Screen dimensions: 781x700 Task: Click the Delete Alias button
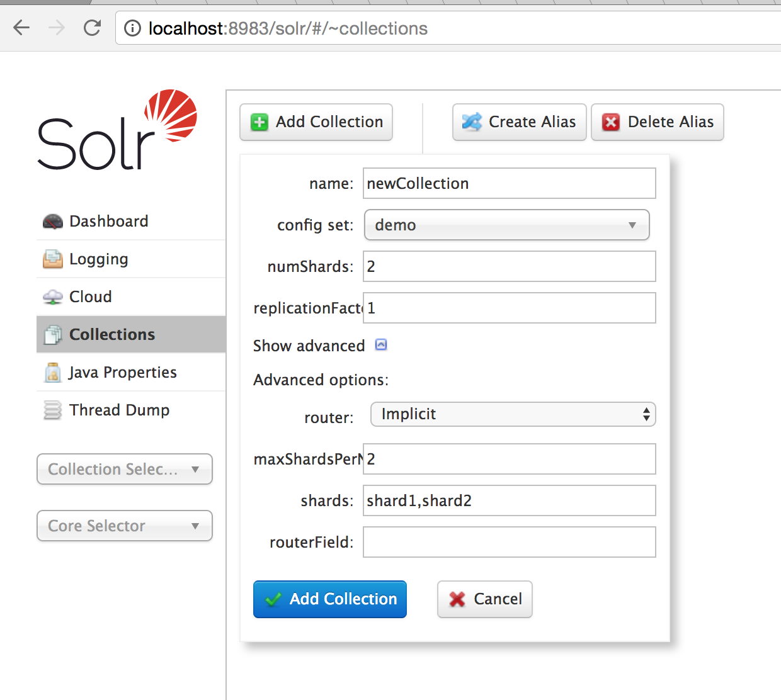pos(658,122)
